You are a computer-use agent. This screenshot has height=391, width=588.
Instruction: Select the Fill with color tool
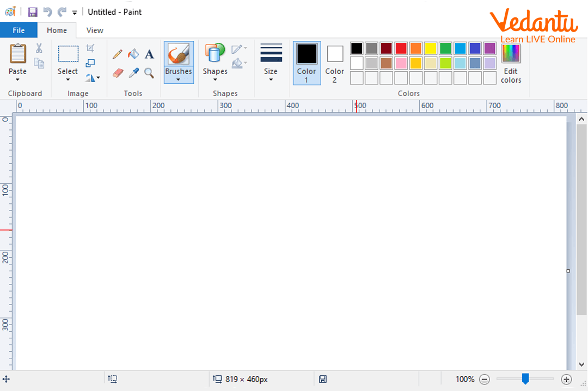coord(133,54)
